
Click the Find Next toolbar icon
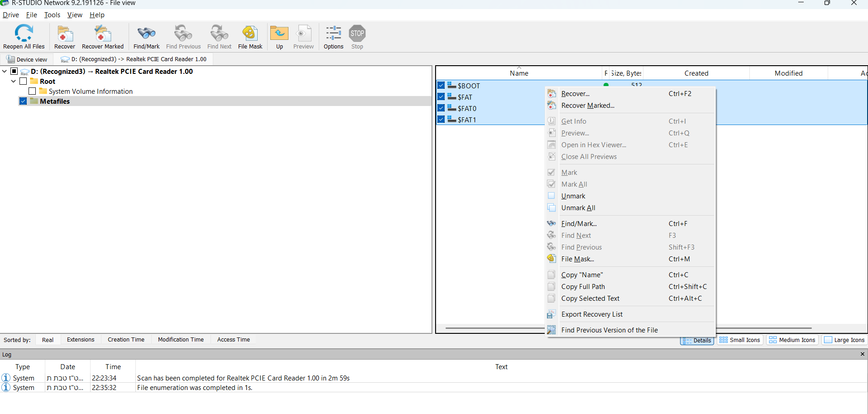point(219,34)
